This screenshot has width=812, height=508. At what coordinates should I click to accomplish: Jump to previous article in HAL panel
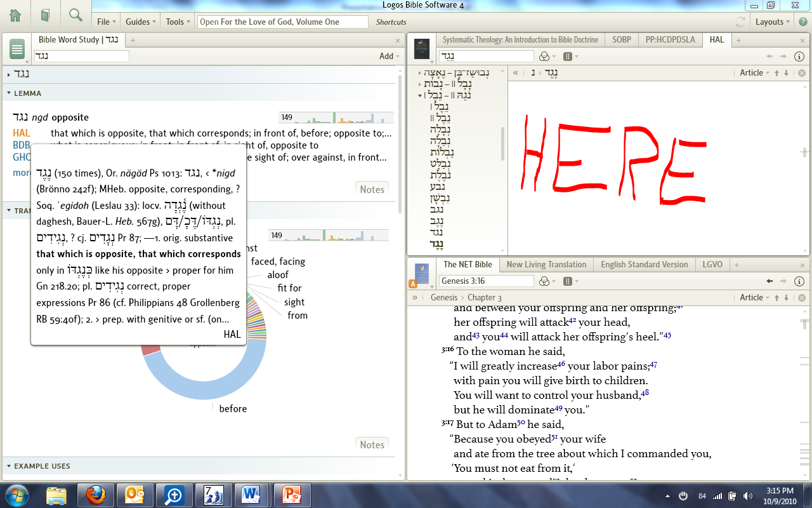pos(776,73)
